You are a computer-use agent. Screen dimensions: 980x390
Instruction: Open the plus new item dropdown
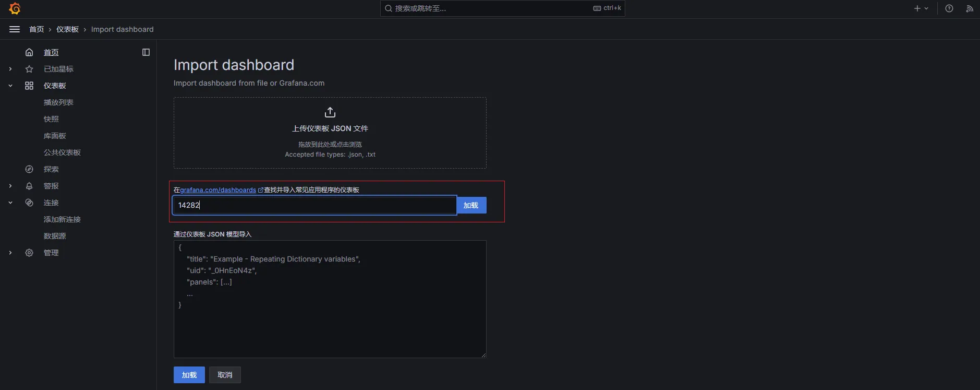[921, 8]
